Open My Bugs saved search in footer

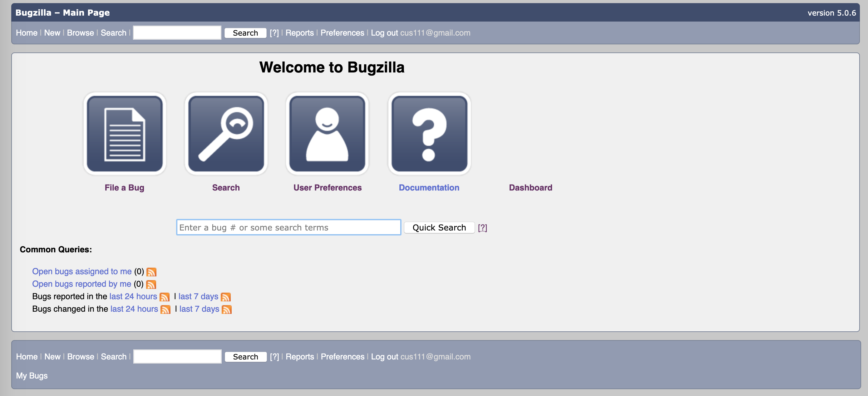(x=32, y=375)
